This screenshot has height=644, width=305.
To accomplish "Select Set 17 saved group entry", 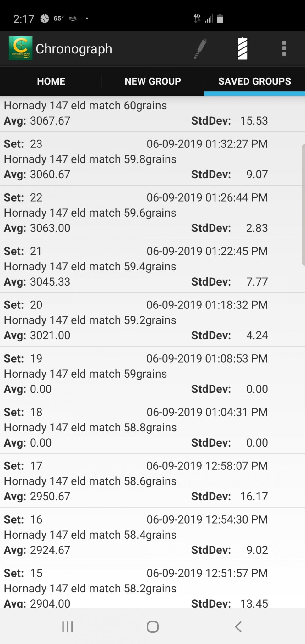I will [136, 481].
